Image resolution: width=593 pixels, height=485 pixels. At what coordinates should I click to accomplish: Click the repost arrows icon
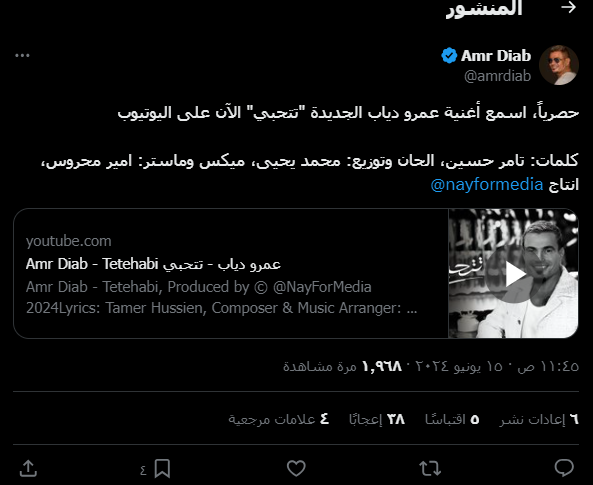tap(430, 468)
